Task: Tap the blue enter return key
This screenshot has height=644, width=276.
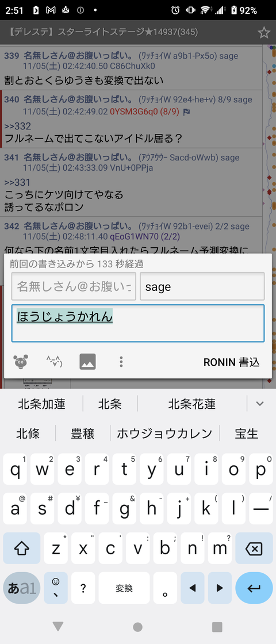Action: tap(254, 588)
